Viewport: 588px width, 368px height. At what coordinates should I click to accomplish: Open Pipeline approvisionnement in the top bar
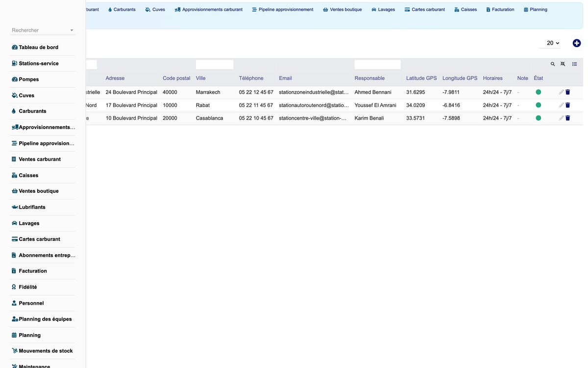pos(283,9)
